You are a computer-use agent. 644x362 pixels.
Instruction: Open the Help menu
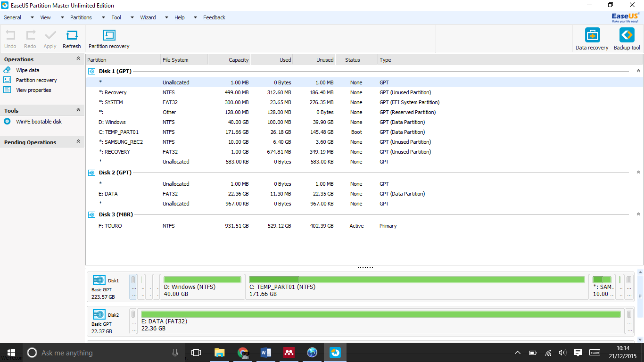click(180, 17)
